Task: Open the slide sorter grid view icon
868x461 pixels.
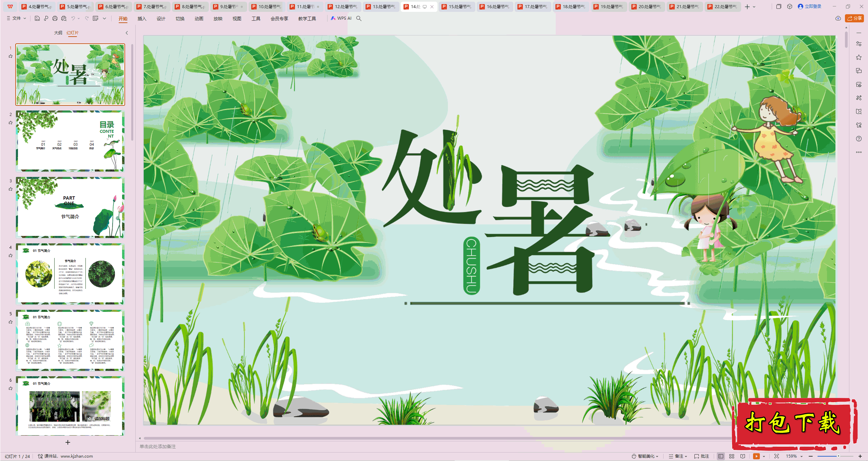Action: [732, 456]
